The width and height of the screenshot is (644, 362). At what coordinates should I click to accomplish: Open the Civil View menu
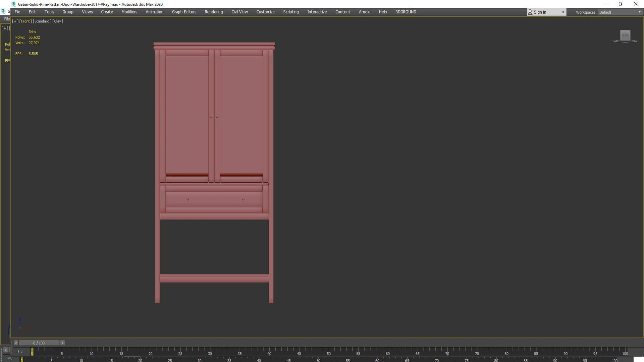[x=239, y=12]
